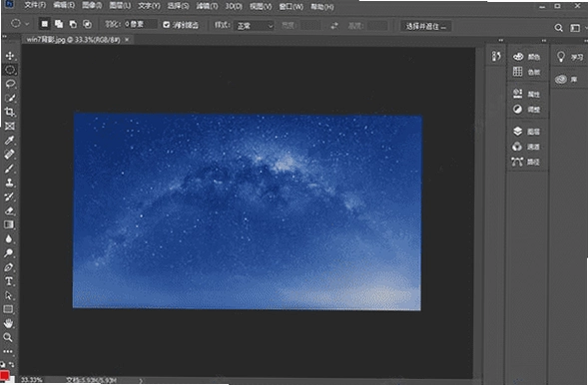Screen dimensions: 588x385
Task: Choose New Selection mode button
Action: point(45,24)
